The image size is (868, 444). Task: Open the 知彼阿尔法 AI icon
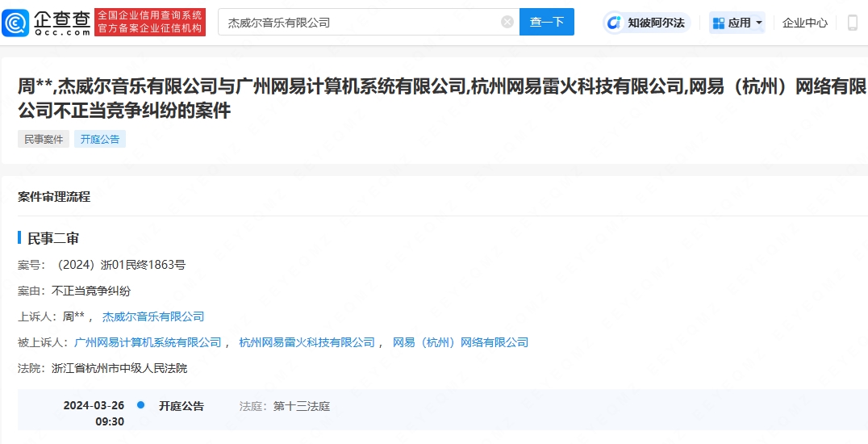click(x=614, y=23)
